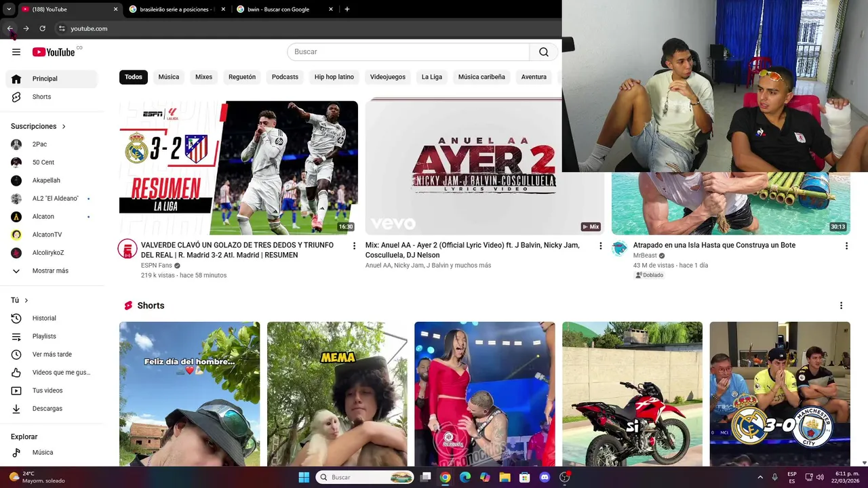Open the YouTube hamburger guide menu

pyautogui.click(x=16, y=52)
